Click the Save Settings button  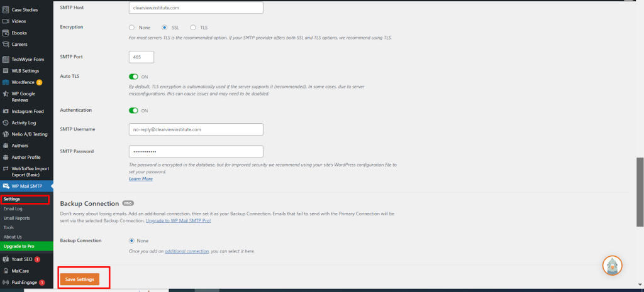[x=80, y=279]
